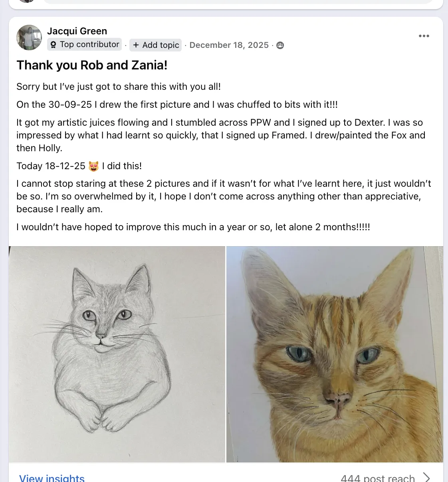Click the Top contributor label text
The image size is (448, 482).
[89, 44]
